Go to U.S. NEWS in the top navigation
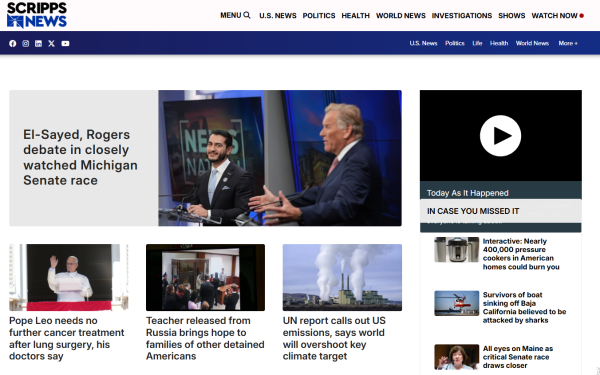Viewport: 600px width, 375px height. pos(278,16)
